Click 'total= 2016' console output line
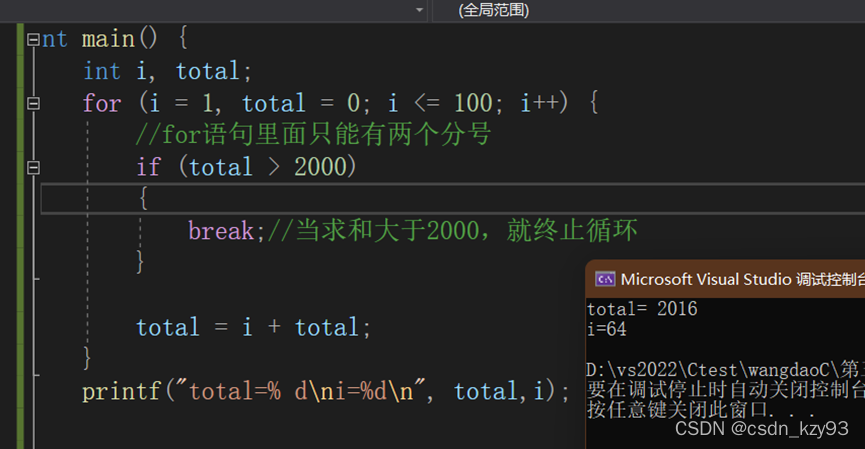This screenshot has height=449, width=865. (642, 309)
